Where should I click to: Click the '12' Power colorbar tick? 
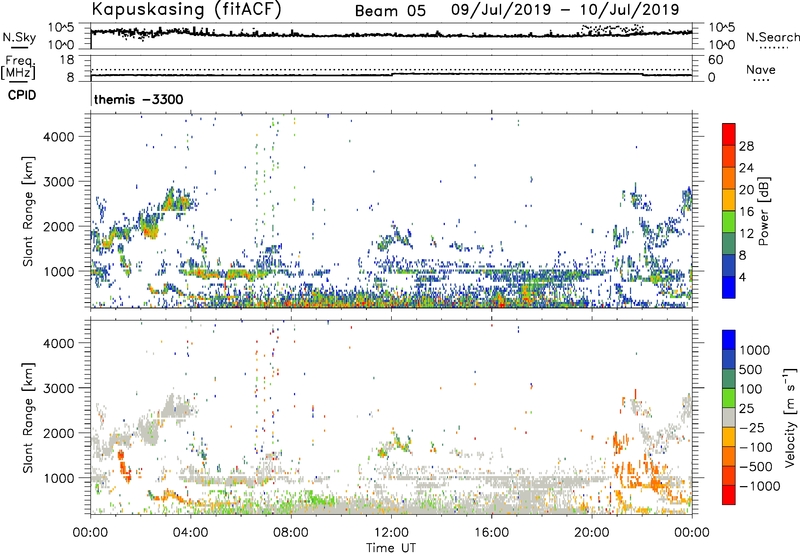point(746,234)
